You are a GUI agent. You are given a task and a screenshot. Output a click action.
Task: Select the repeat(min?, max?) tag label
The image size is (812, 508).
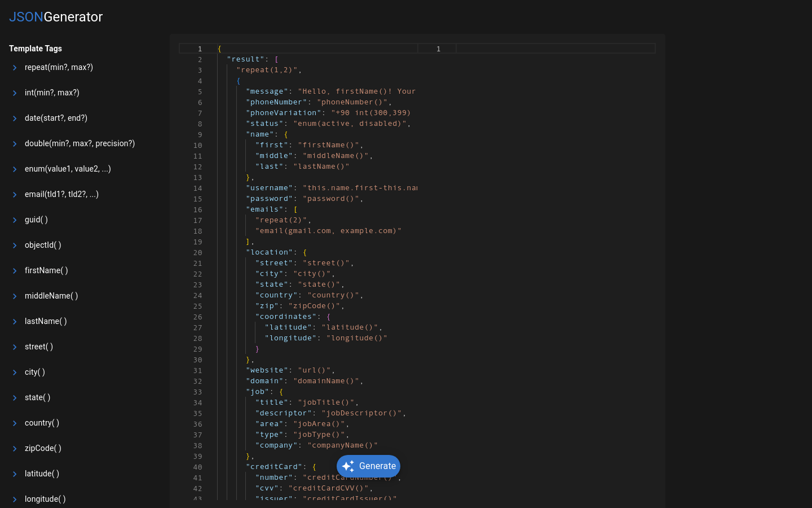(x=59, y=67)
